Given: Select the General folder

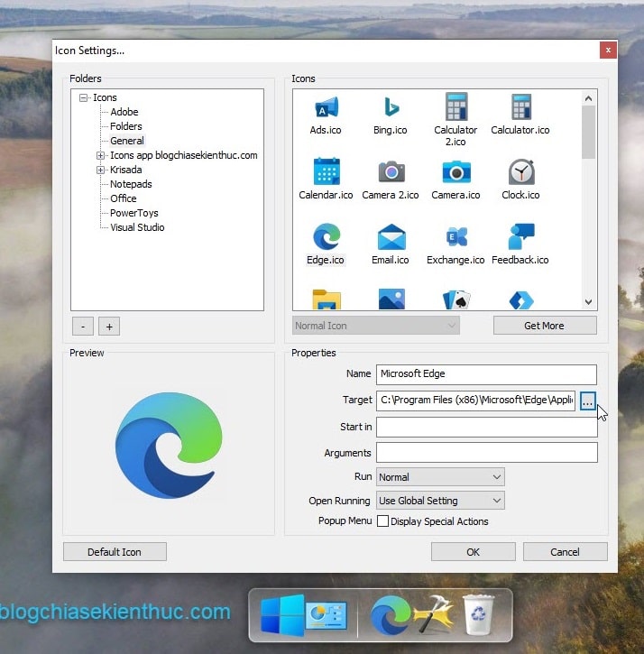Looking at the screenshot, I should (127, 141).
